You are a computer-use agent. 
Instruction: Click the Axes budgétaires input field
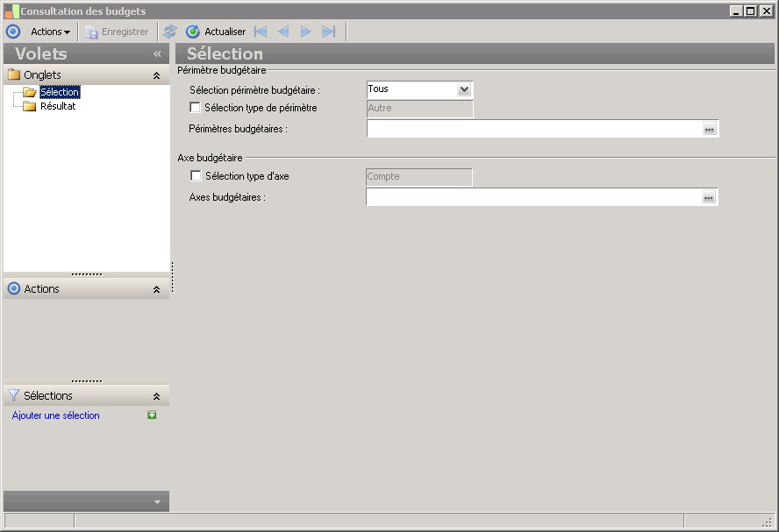coord(533,197)
